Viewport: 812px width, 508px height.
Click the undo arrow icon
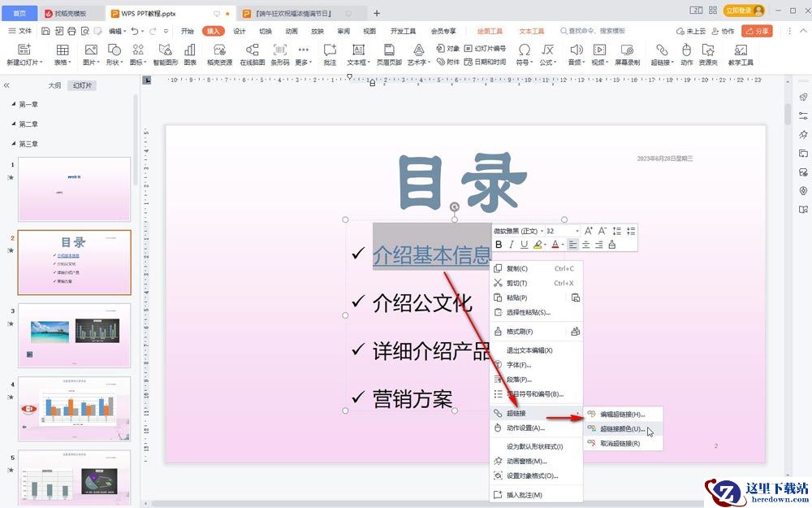click(x=135, y=31)
